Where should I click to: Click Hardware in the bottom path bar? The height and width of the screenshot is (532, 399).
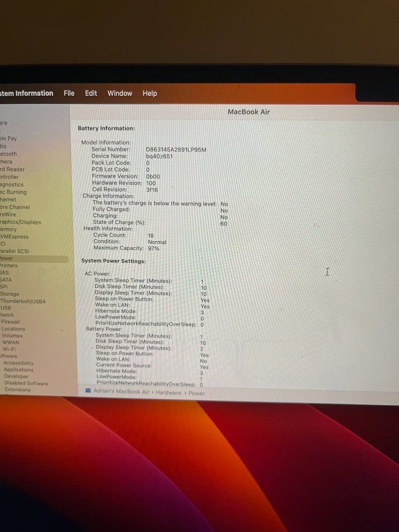[x=168, y=392]
